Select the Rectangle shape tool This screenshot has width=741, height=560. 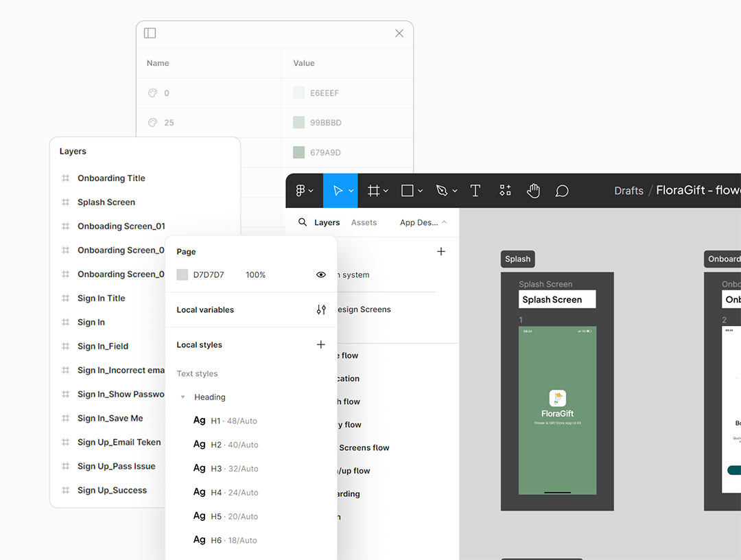408,191
